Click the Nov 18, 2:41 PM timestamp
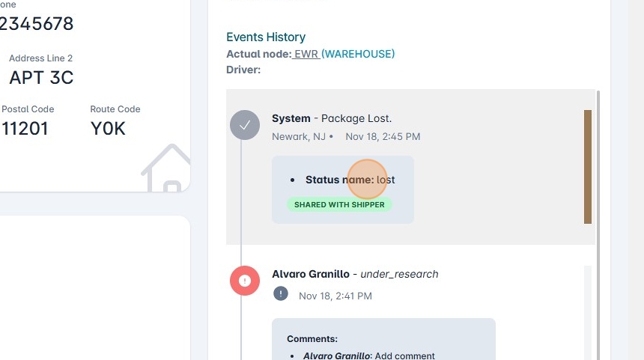Viewport: 644px width, 360px height. click(x=335, y=296)
